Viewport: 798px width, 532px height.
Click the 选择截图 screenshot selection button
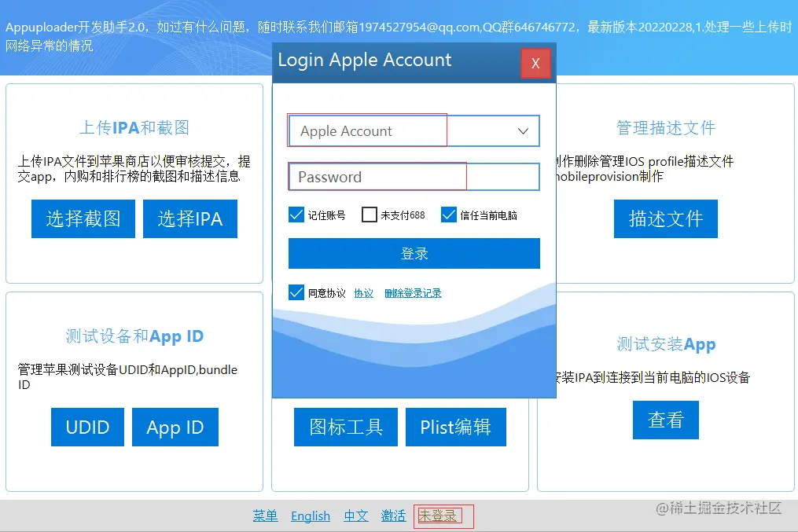click(x=83, y=218)
